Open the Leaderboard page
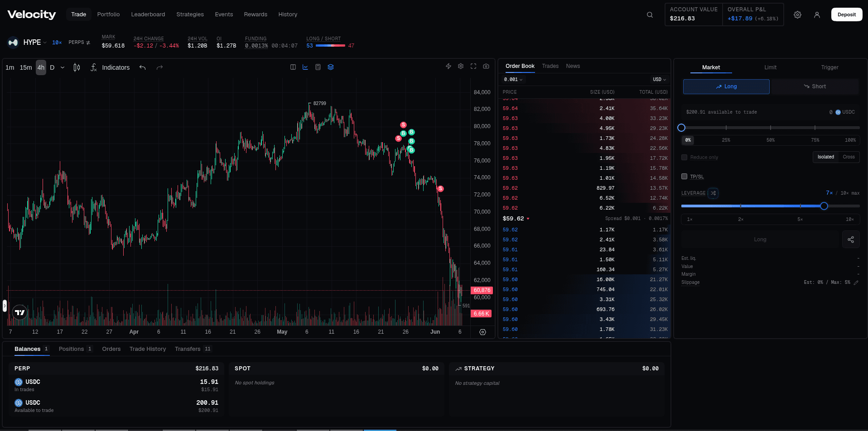 coord(148,14)
